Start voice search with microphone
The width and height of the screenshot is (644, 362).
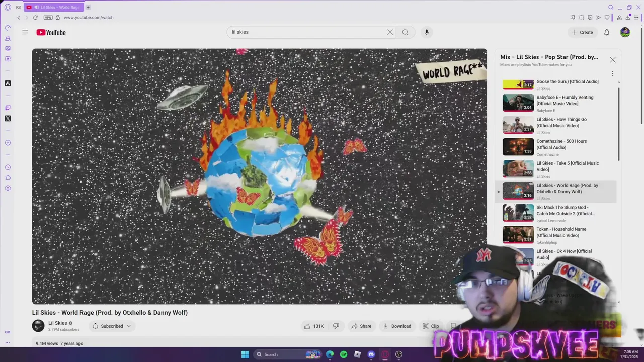coord(426,32)
